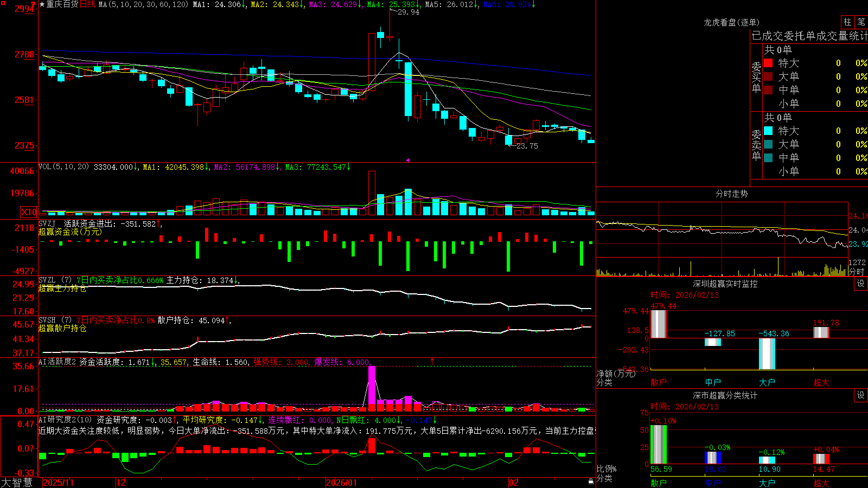The width and height of the screenshot is (868, 488).
Task: Click the cyan 大户 bar showing 10.90
Action: (767, 460)
